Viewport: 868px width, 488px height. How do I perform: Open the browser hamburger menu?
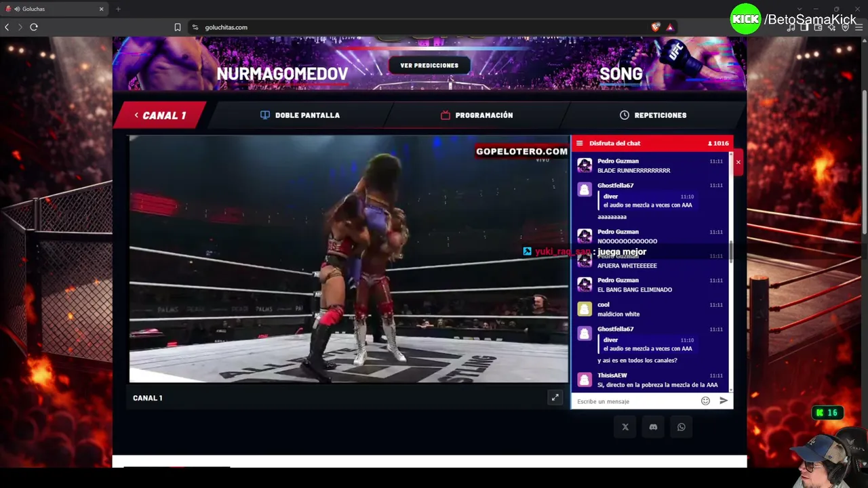click(859, 27)
